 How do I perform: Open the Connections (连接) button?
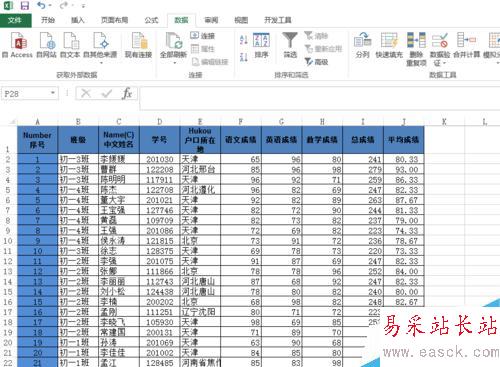point(203,36)
